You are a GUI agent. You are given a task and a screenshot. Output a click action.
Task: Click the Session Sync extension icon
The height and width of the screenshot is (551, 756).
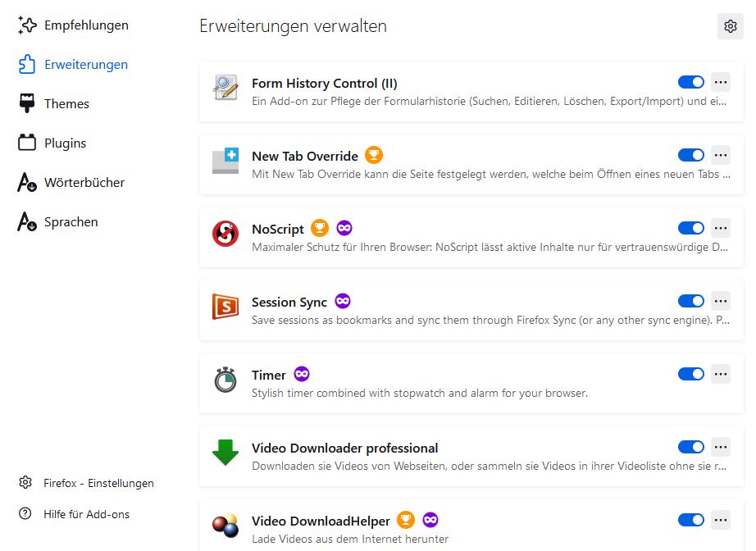225,307
